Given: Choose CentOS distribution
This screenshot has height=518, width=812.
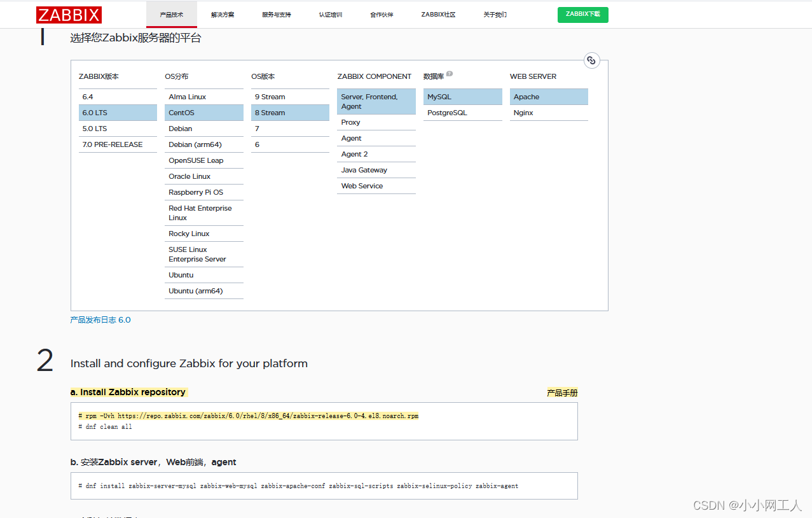Looking at the screenshot, I should coord(204,113).
